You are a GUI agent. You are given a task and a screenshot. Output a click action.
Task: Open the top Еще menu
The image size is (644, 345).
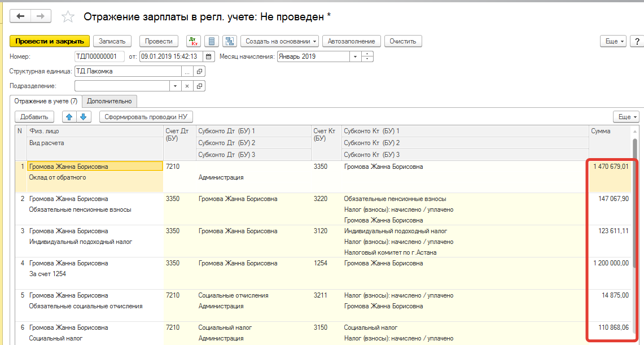pos(614,41)
